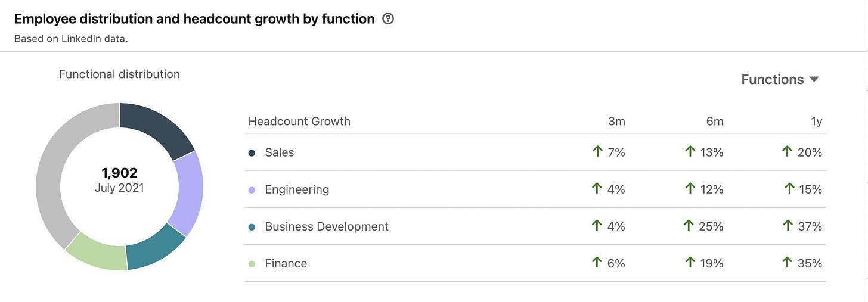
Task: Click the Finance green legend dot
Action: point(252,264)
